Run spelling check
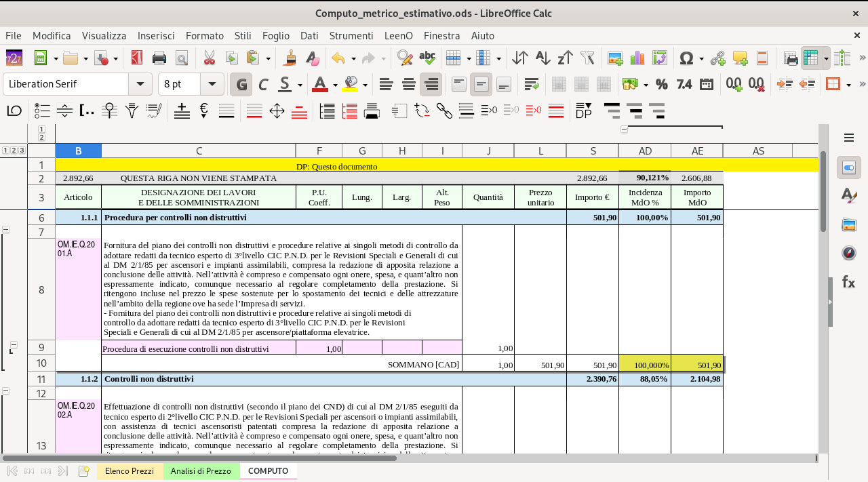868x482 pixels. (x=427, y=59)
